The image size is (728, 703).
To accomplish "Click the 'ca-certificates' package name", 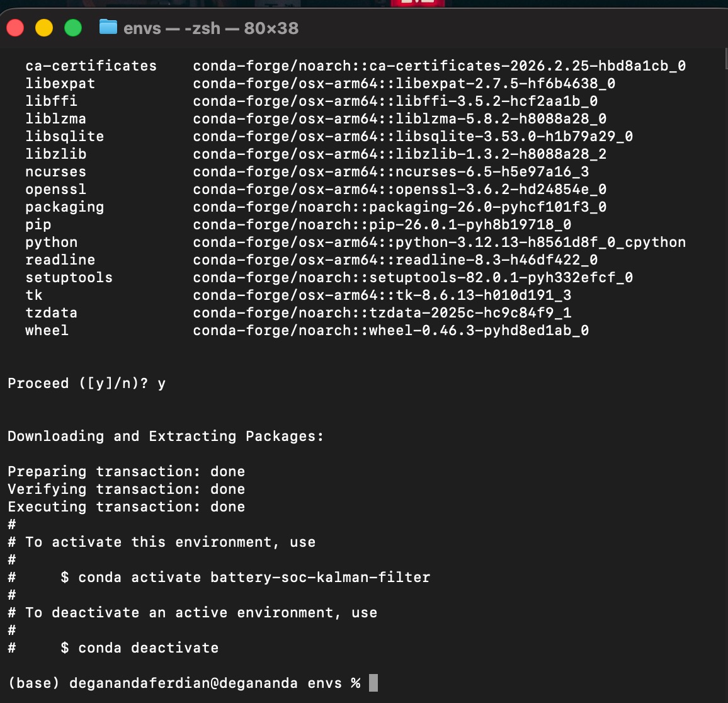I will 91,66.
